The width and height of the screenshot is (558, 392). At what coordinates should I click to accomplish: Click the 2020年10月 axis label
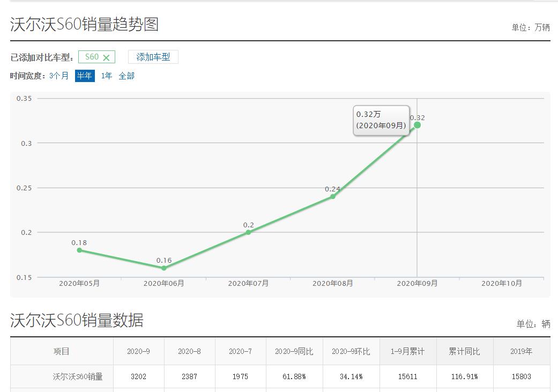click(501, 283)
